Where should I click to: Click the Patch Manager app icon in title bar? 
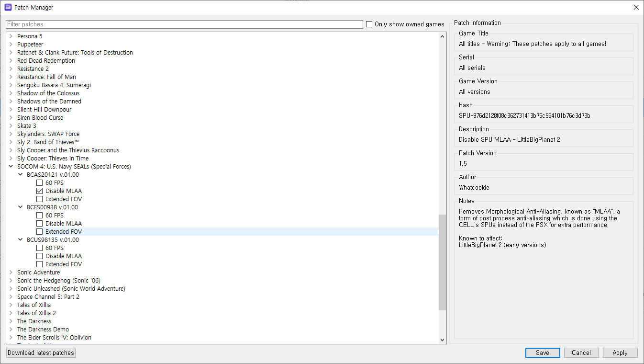click(8, 7)
